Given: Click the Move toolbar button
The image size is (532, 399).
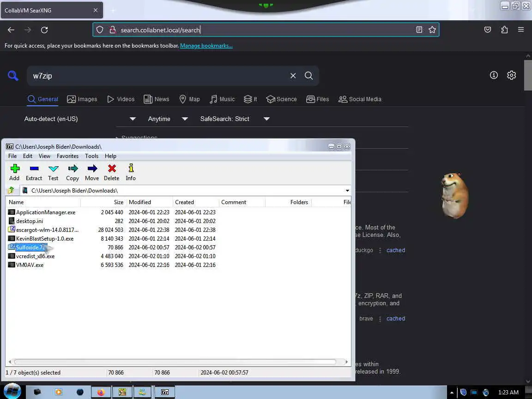Looking at the screenshot, I should pos(92,172).
